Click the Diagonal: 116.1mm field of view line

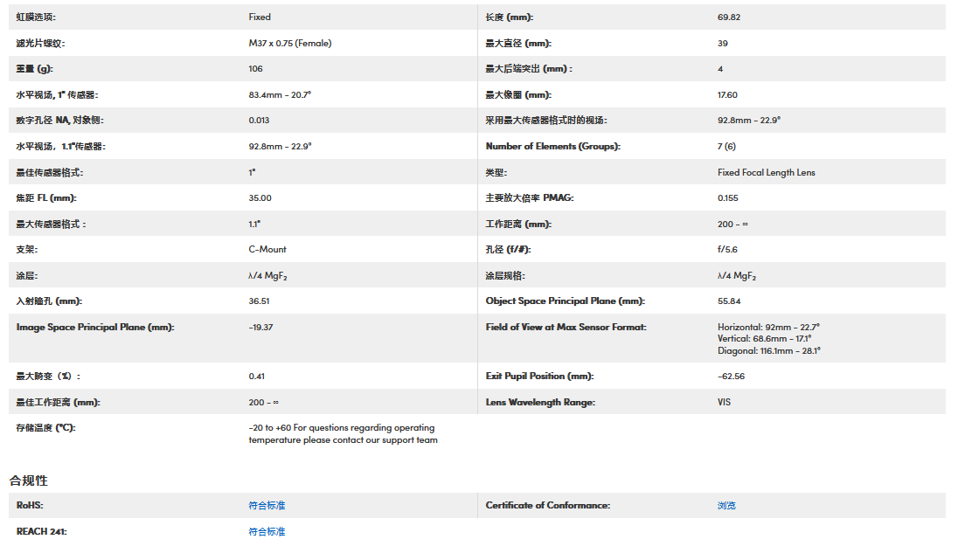768,351
